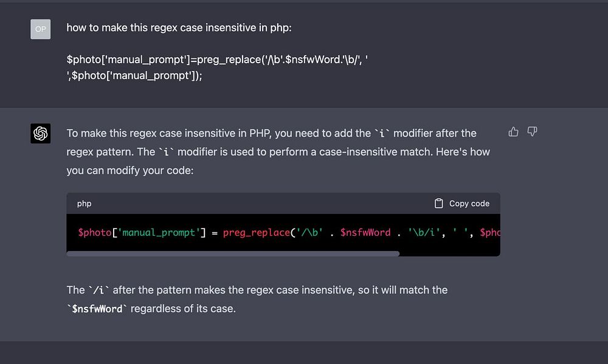Click the thumbs down feedback icon
608x364 pixels.
tap(532, 132)
